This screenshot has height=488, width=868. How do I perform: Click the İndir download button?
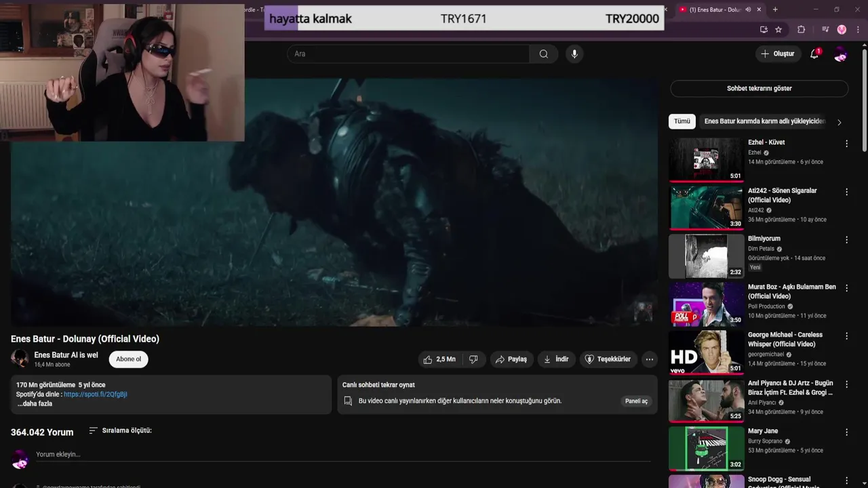(x=556, y=359)
